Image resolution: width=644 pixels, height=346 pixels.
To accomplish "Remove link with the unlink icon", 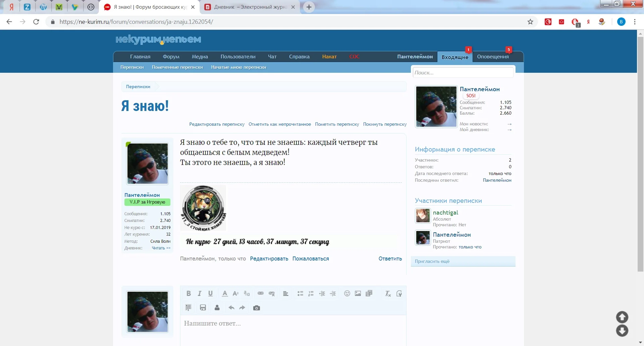I will pos(272,294).
